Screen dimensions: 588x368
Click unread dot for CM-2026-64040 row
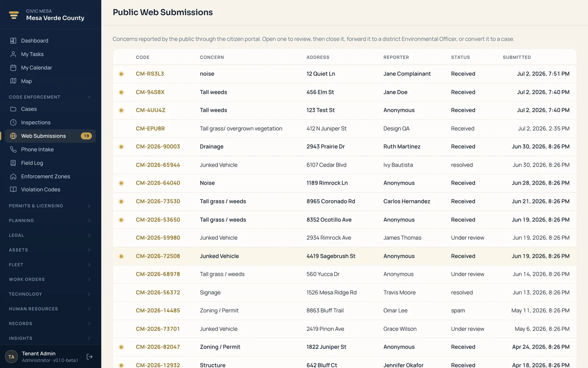click(121, 183)
